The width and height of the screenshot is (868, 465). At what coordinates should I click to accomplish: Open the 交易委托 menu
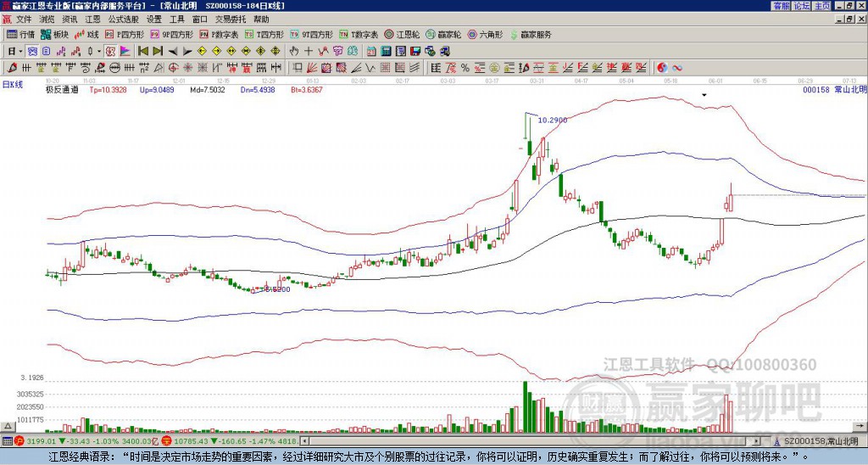tap(231, 20)
